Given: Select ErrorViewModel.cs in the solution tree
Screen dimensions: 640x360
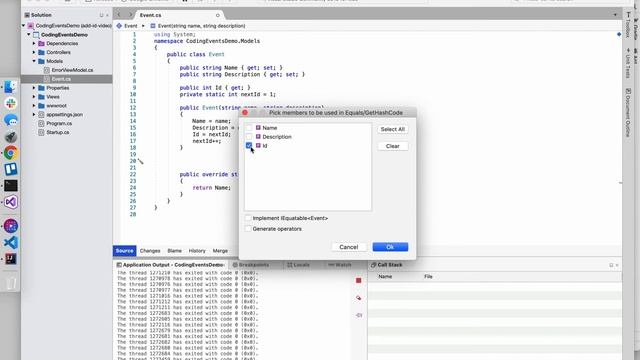Looking at the screenshot, I should pyautogui.click(x=72, y=70).
